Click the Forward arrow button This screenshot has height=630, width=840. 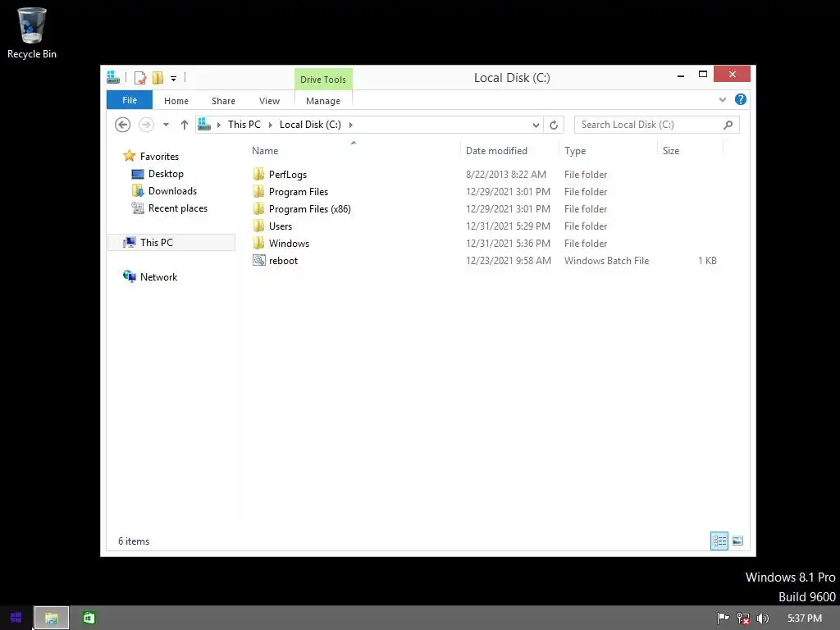[x=146, y=125]
